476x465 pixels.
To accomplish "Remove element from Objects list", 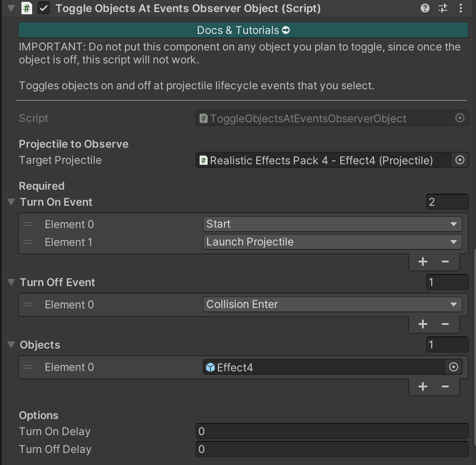I will pos(445,387).
